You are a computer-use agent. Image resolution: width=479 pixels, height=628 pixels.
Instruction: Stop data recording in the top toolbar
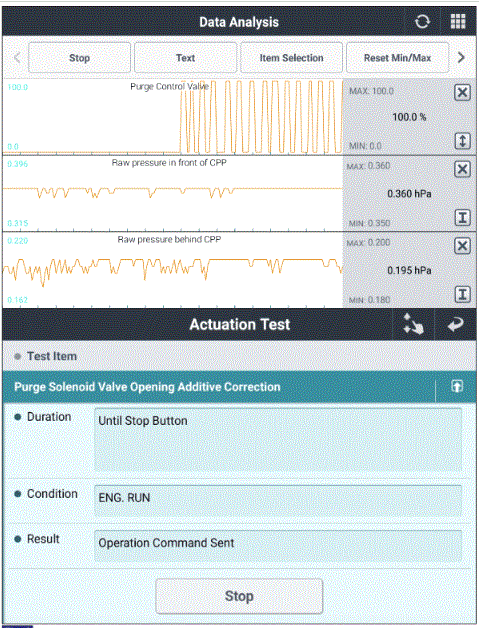(x=79, y=58)
